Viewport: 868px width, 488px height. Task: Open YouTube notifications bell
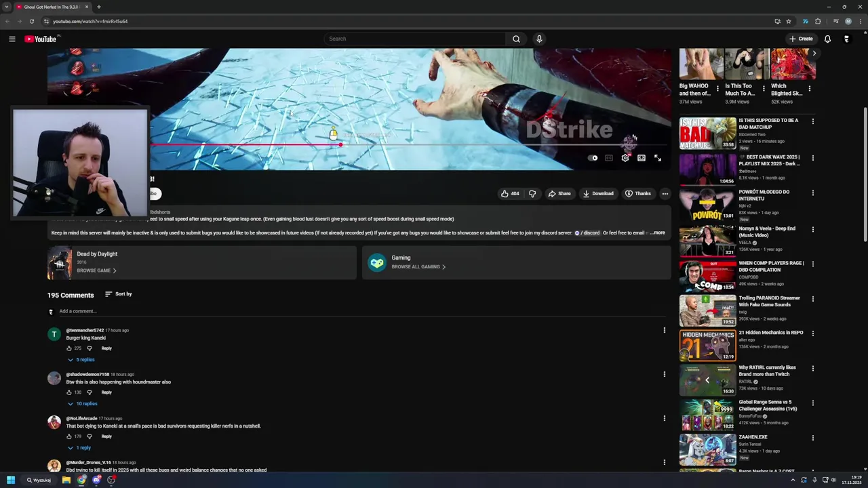click(827, 39)
